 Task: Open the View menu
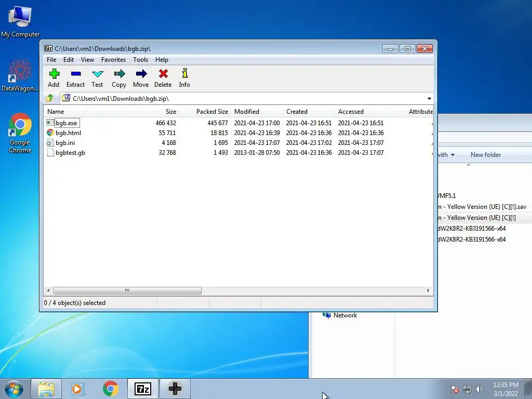point(87,60)
